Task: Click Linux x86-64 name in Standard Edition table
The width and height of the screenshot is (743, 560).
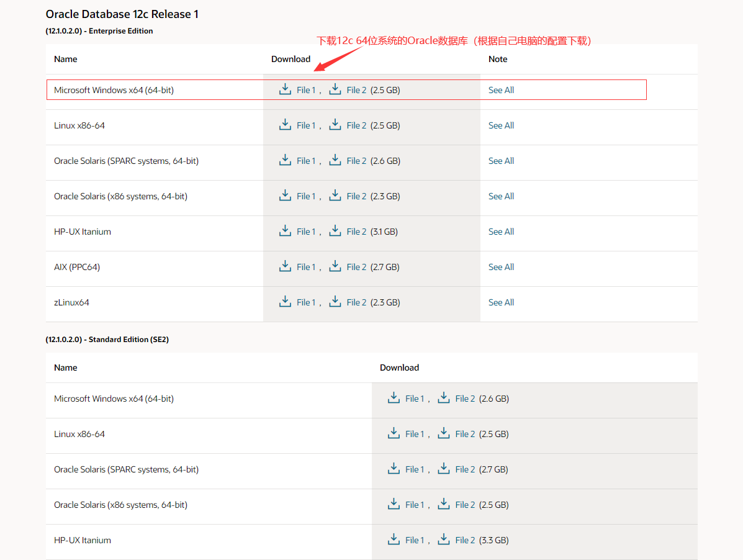Action: click(79, 434)
